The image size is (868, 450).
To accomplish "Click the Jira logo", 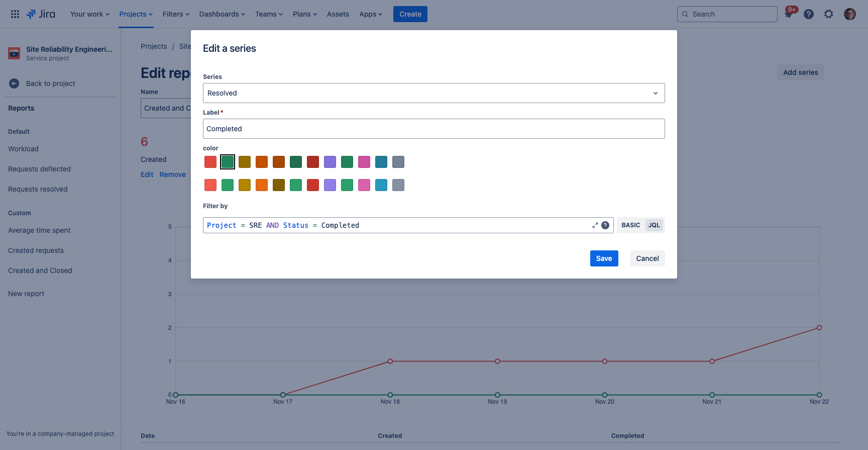I will [41, 14].
